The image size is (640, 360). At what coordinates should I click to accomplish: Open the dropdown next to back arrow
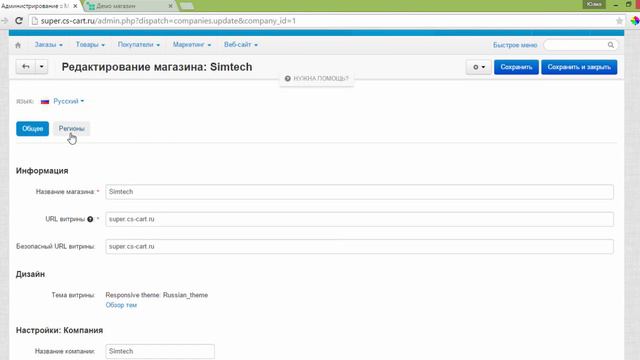point(42,67)
